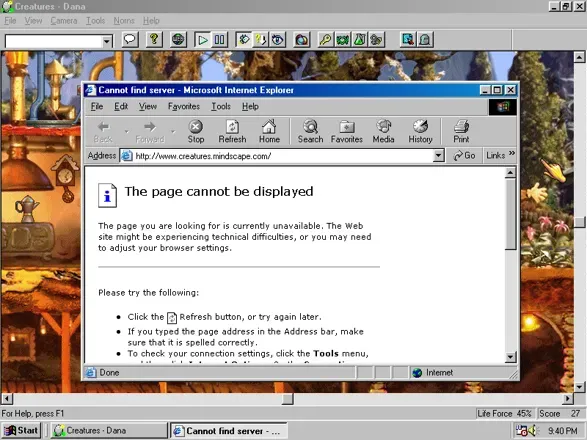
Task: Click the volume speaker tray icon
Action: click(x=532, y=431)
